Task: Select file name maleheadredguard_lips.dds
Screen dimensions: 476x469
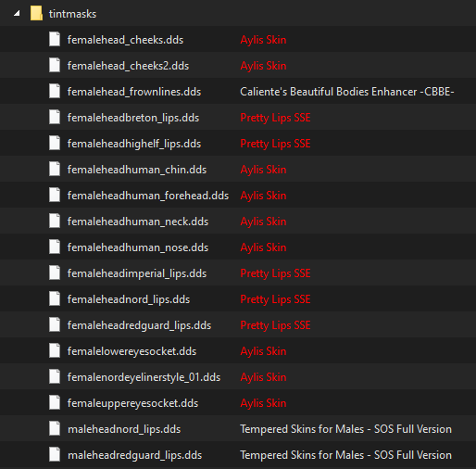Action: (134, 455)
